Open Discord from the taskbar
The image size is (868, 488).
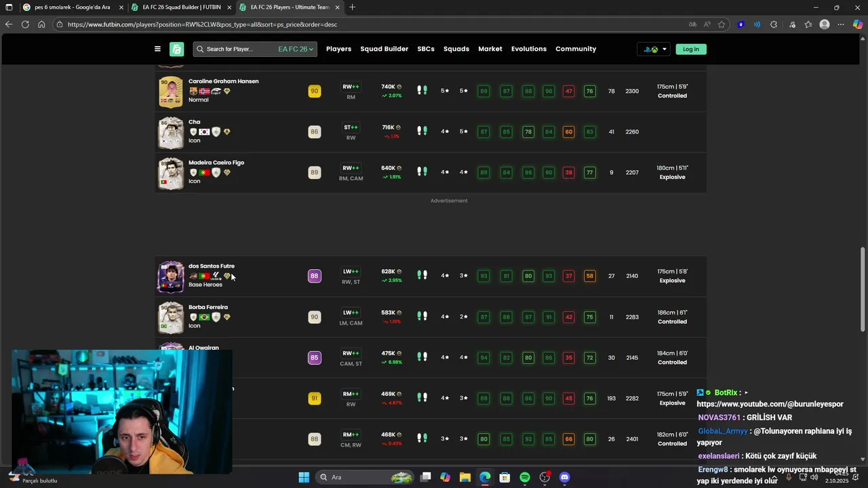(565, 477)
